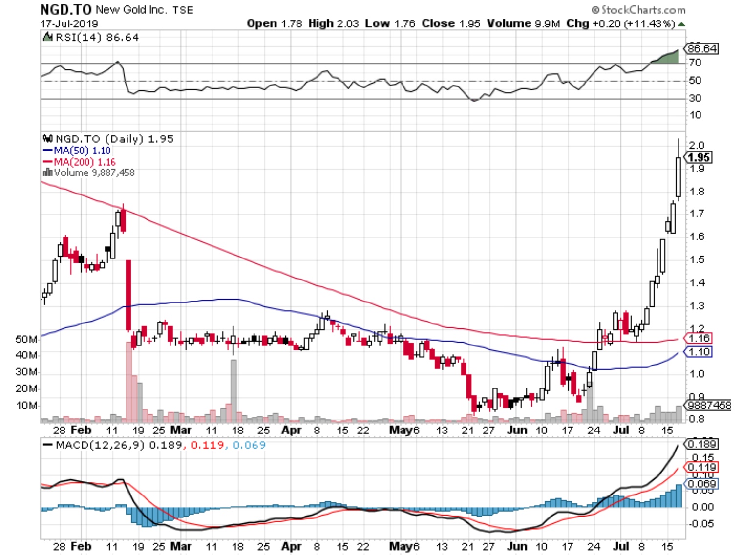
Task: Click the volume bars icon in the legend
Action: [47, 172]
